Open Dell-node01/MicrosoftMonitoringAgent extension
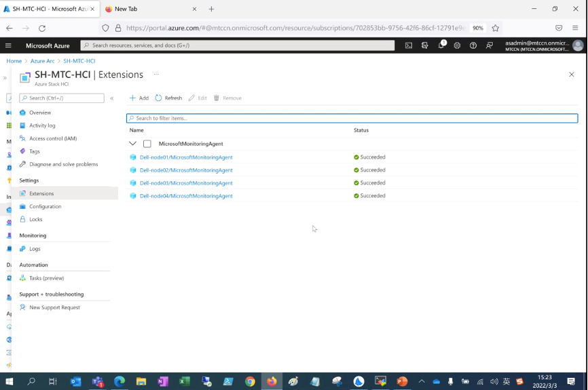Screen dimensions: 588x390 (x=186, y=157)
